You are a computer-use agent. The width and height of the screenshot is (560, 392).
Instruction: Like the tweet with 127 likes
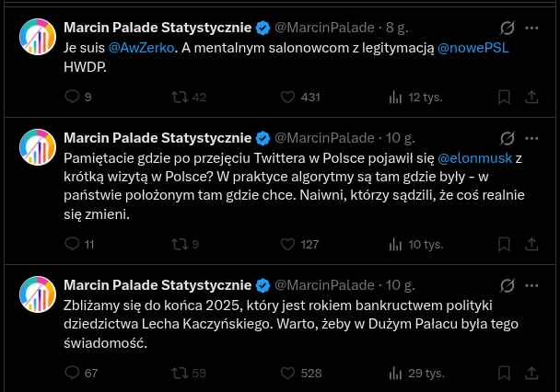point(287,244)
